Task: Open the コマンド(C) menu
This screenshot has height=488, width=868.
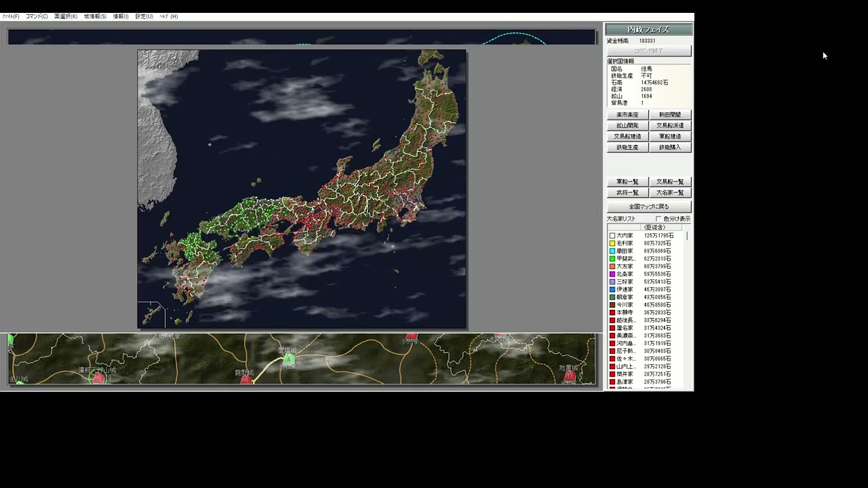Action: pos(37,16)
